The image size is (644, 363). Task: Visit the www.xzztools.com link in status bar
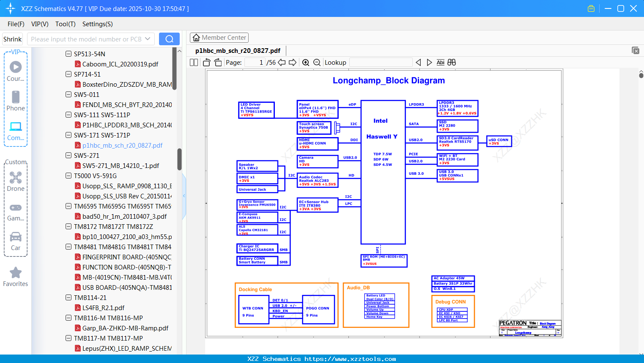pos(350,359)
